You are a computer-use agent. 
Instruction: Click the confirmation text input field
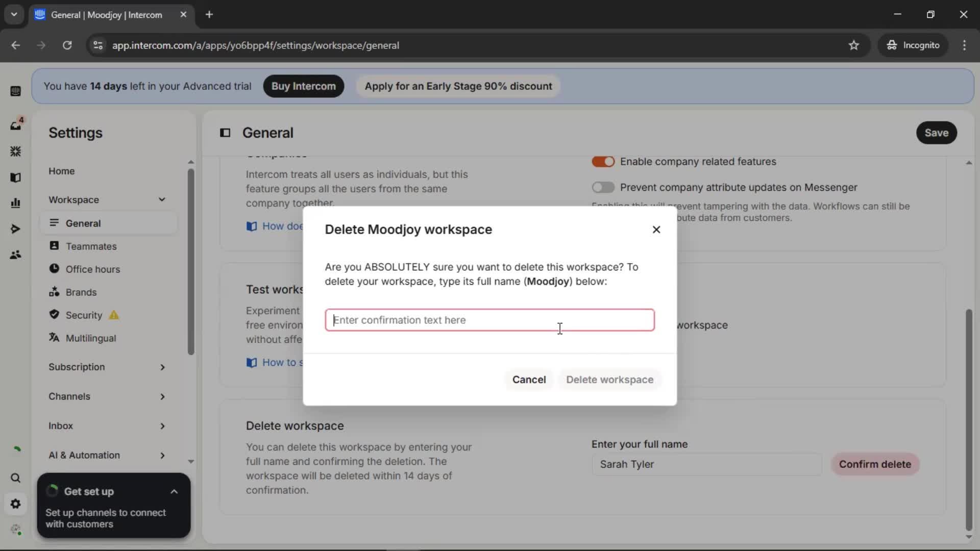click(x=489, y=320)
